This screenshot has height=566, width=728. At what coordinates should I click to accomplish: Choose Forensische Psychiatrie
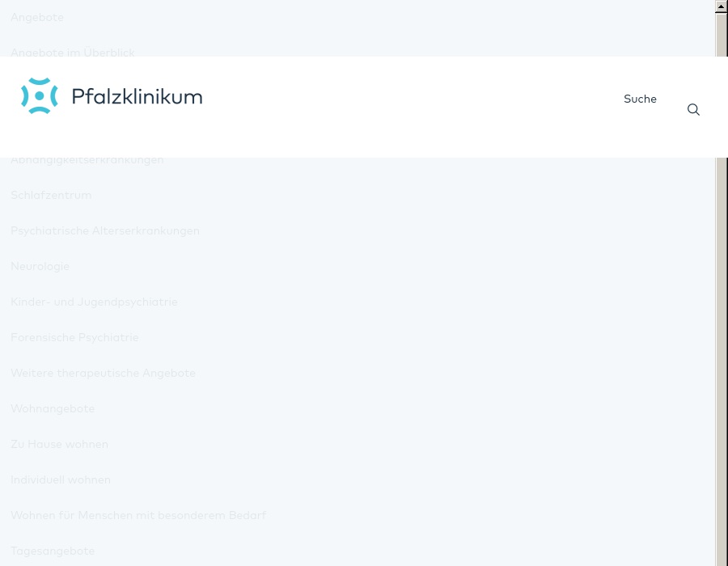pyautogui.click(x=74, y=337)
